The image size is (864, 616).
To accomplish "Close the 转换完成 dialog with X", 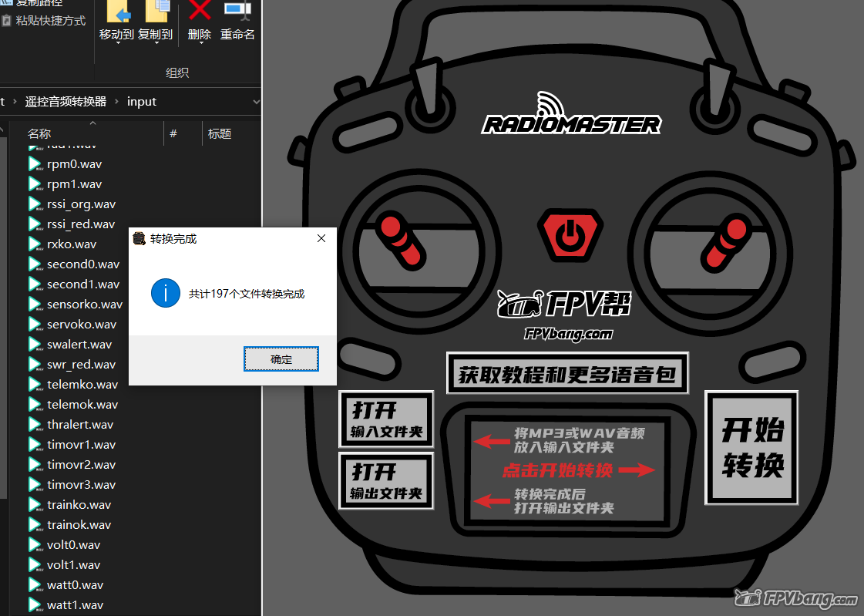I will (x=321, y=238).
